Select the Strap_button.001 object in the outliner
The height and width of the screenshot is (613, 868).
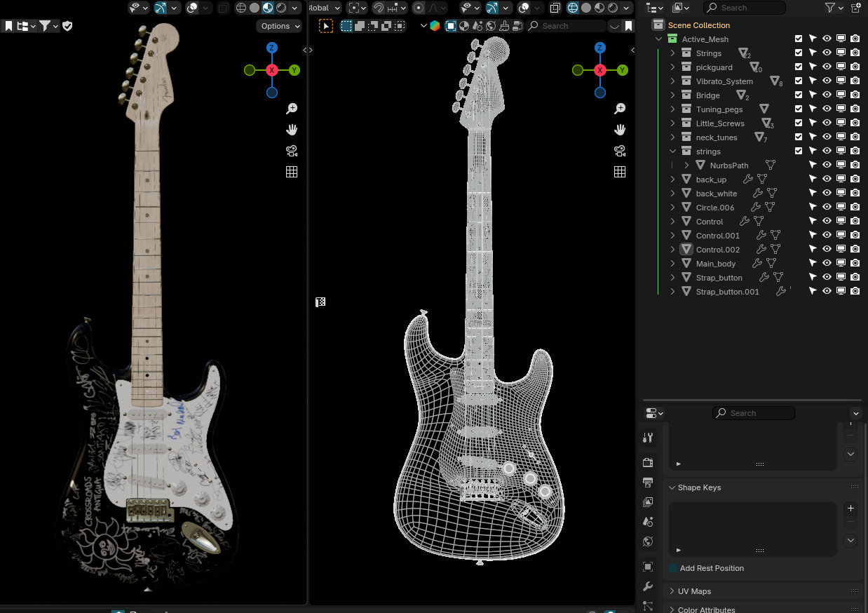point(728,292)
